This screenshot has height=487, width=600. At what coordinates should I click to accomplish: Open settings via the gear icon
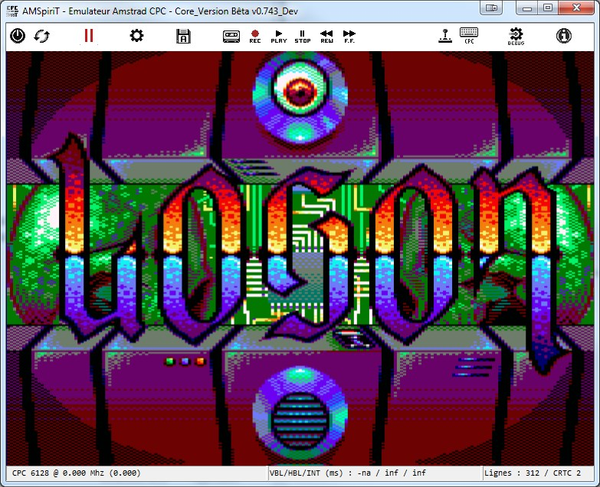pos(136,36)
